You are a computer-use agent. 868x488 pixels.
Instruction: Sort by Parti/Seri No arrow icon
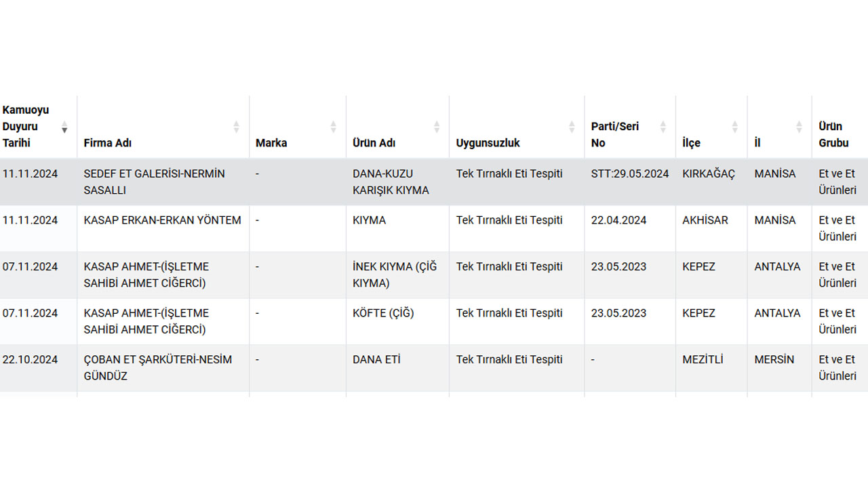coord(663,127)
